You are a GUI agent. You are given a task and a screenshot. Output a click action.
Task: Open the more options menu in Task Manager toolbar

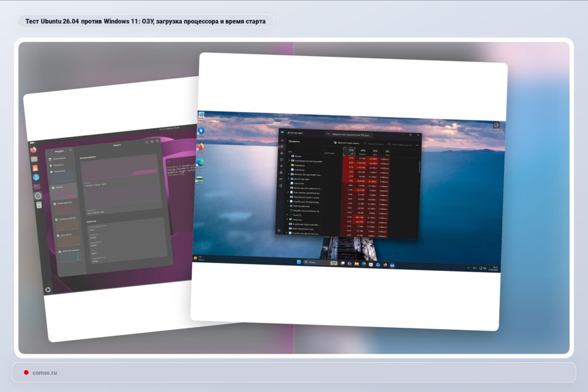tap(417, 145)
